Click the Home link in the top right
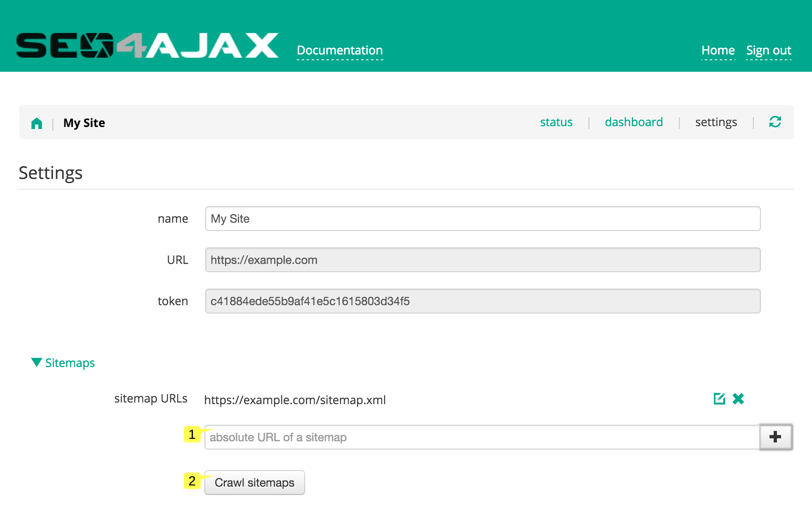812x506 pixels. pos(718,50)
